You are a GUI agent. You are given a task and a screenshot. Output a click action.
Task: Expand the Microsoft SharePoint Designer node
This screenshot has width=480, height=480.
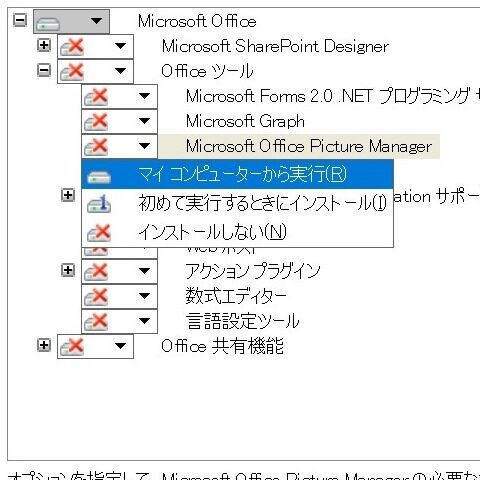(44, 45)
